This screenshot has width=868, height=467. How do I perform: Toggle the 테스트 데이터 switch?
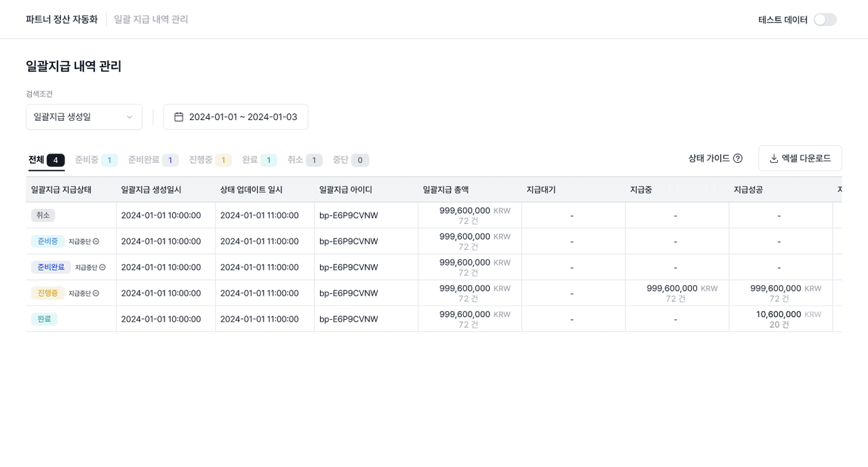tap(825, 20)
